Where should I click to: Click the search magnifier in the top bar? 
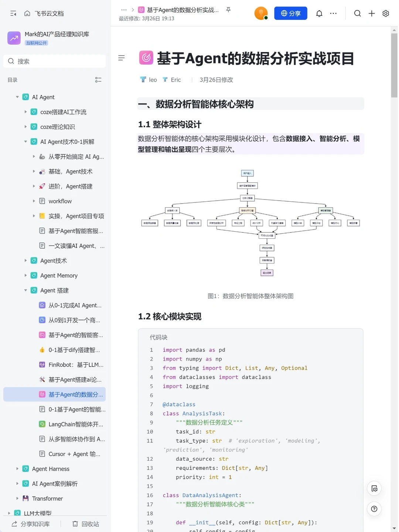click(x=357, y=13)
